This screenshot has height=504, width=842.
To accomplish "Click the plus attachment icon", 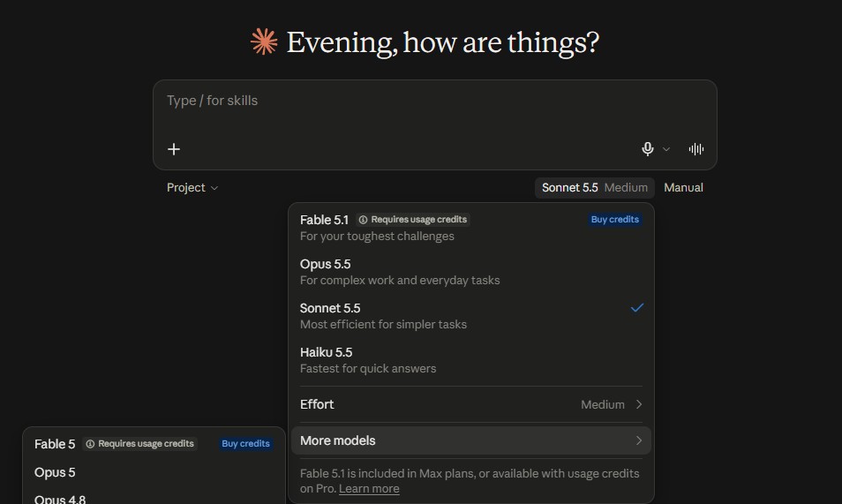I will click(x=174, y=149).
